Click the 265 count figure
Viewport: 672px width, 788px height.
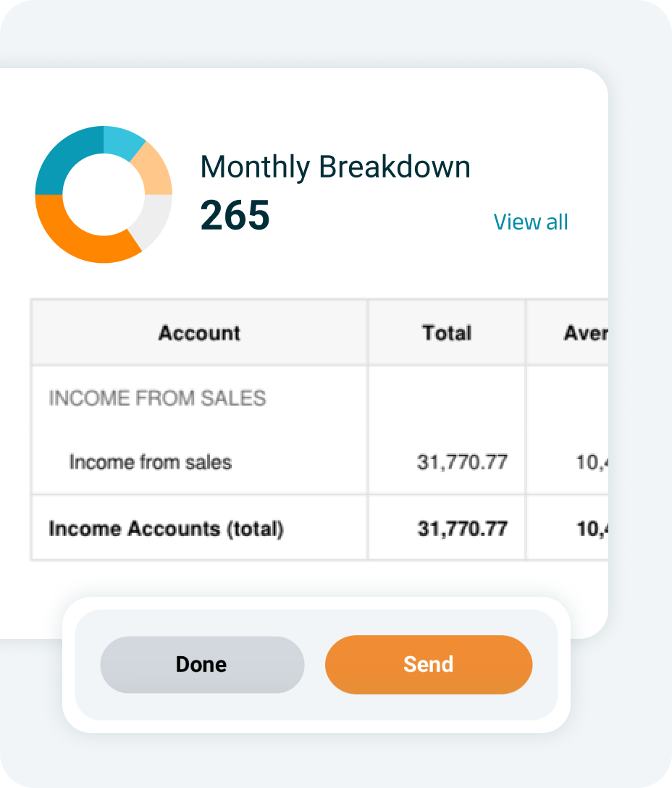(235, 215)
